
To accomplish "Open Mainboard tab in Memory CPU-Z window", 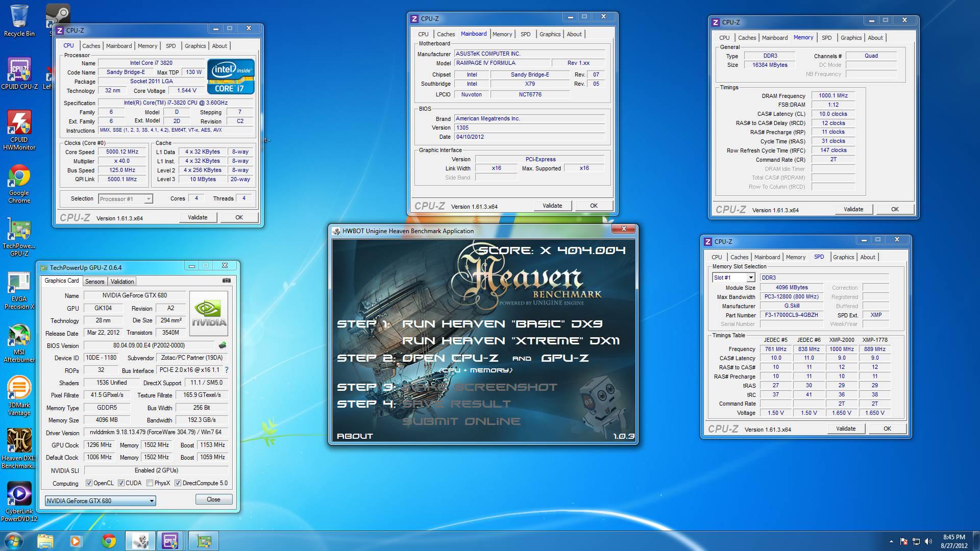I will pos(774,38).
